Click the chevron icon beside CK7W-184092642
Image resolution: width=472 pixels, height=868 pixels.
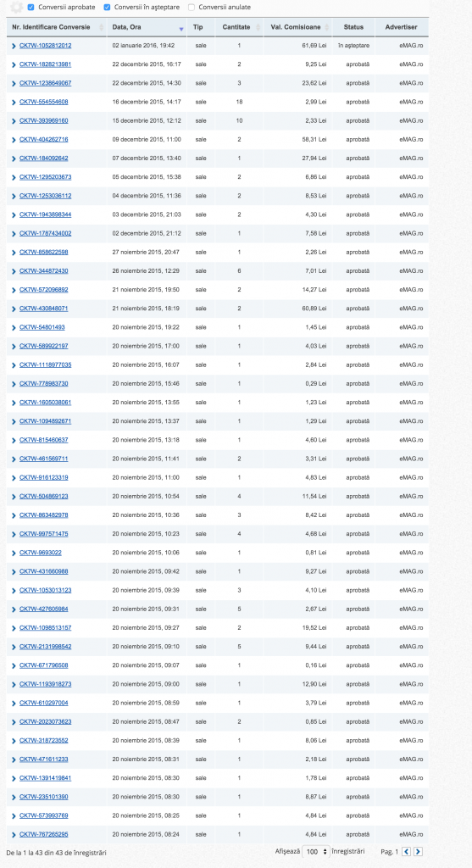[14, 159]
